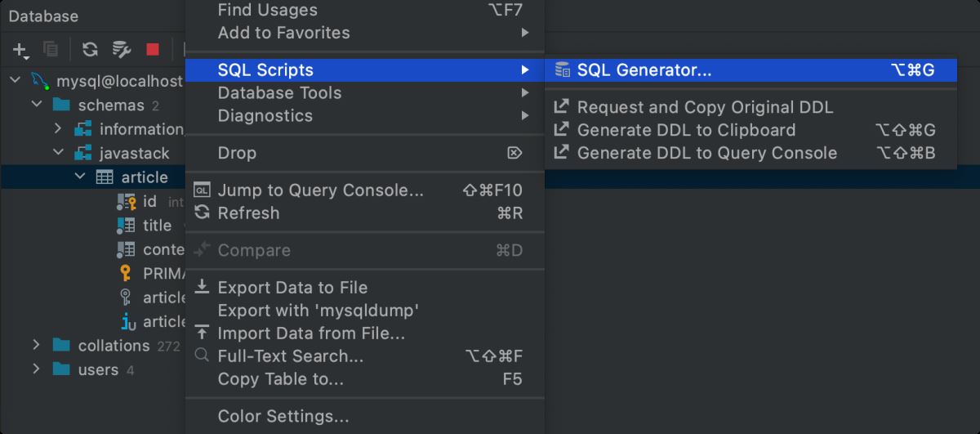The image size is (980, 434).
Task: Choose SQL Generator from the submenu
Action: tap(644, 70)
